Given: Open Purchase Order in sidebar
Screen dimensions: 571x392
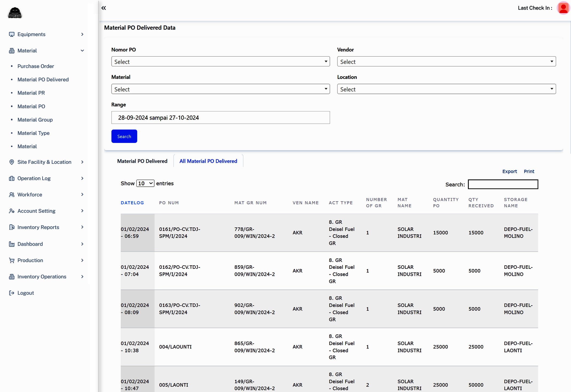Looking at the screenshot, I should click(36, 66).
